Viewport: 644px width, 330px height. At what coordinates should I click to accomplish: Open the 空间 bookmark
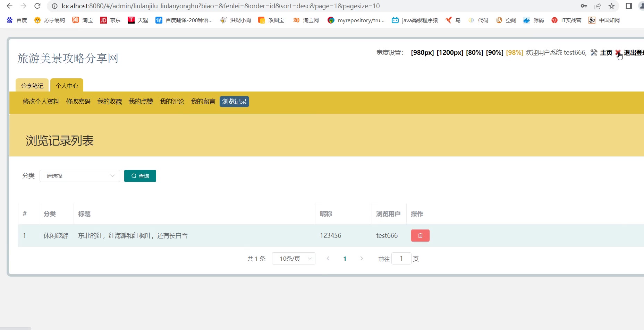point(506,20)
